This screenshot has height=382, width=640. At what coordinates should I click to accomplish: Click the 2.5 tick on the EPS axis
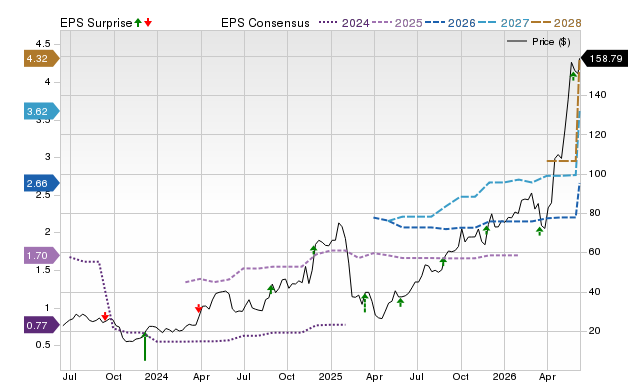43,195
